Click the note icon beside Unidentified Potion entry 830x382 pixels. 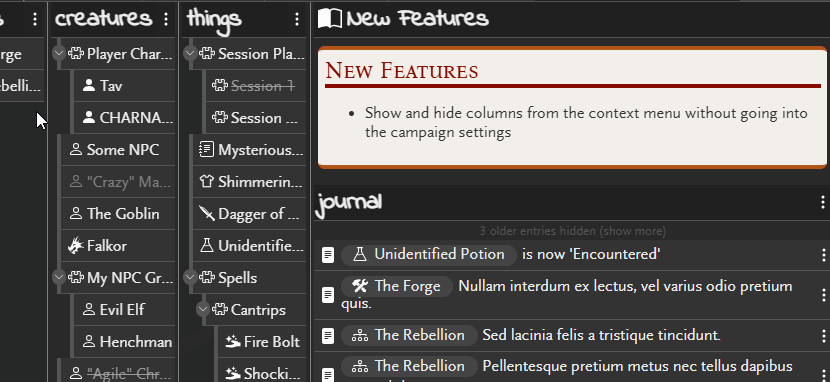[328, 256]
